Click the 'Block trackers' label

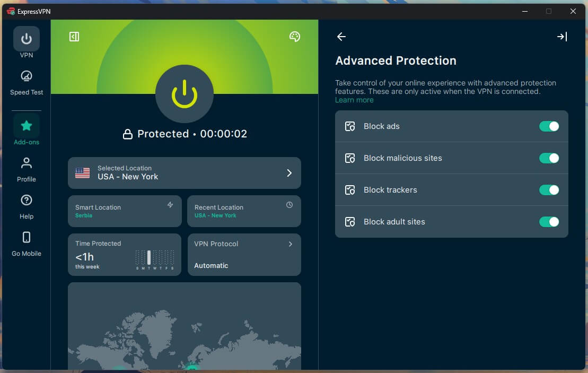[x=390, y=190]
